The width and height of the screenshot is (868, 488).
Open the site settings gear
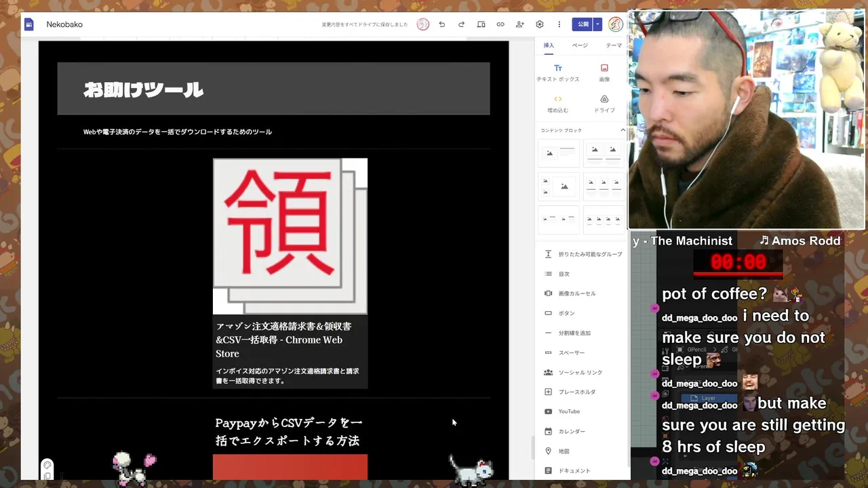(540, 24)
